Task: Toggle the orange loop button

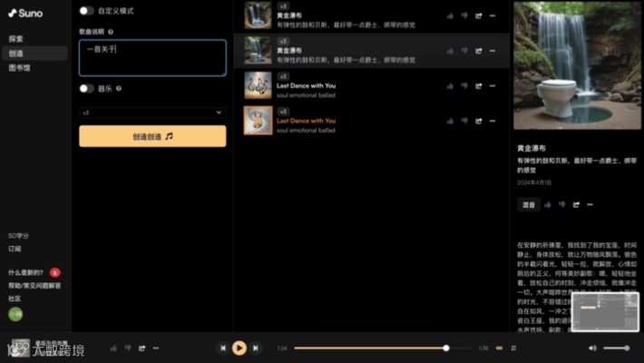Action: pos(499,348)
